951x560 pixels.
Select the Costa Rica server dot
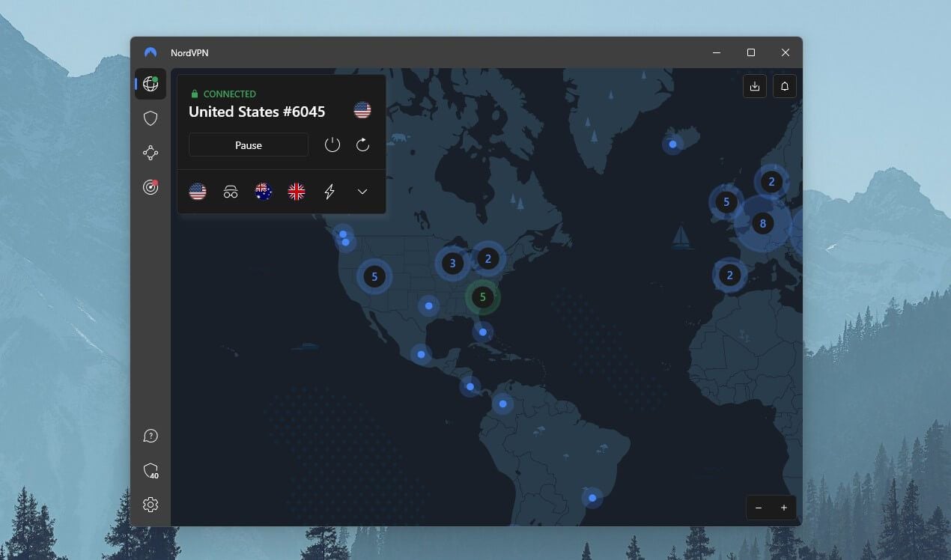point(470,387)
